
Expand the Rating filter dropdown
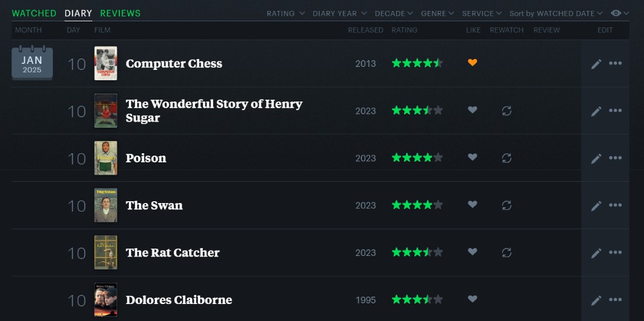285,13
